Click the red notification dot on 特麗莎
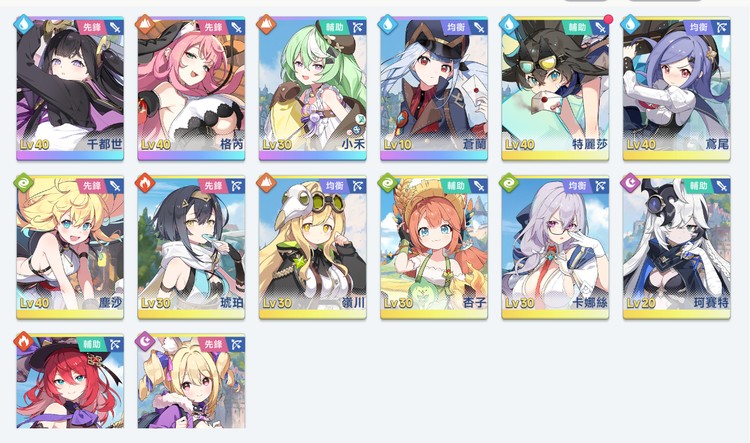The width and height of the screenshot is (750, 443). tap(608, 19)
